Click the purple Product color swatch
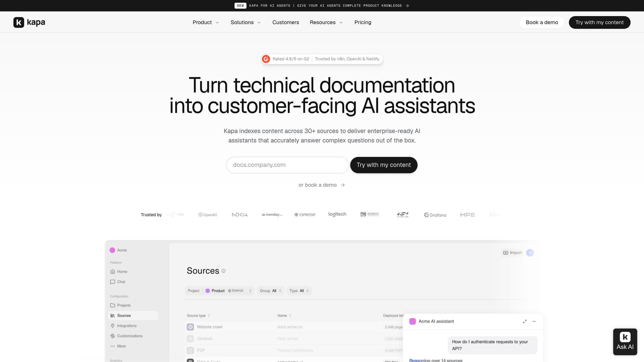The height and width of the screenshot is (362, 644). [x=208, y=291]
